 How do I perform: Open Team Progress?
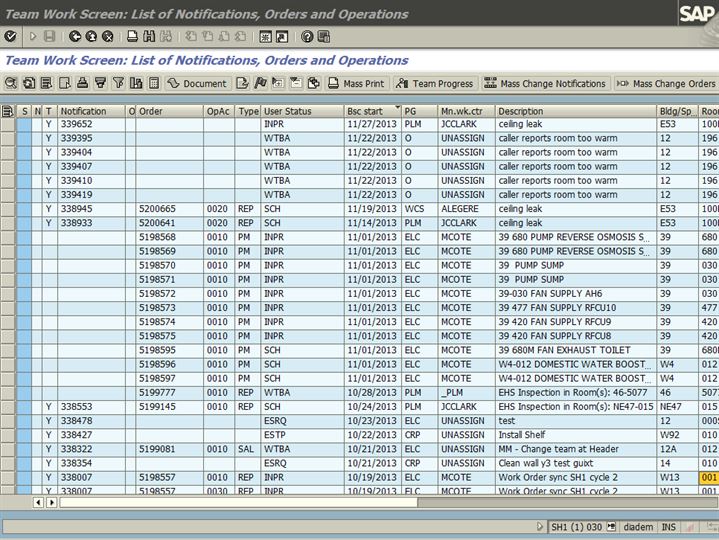point(435,83)
